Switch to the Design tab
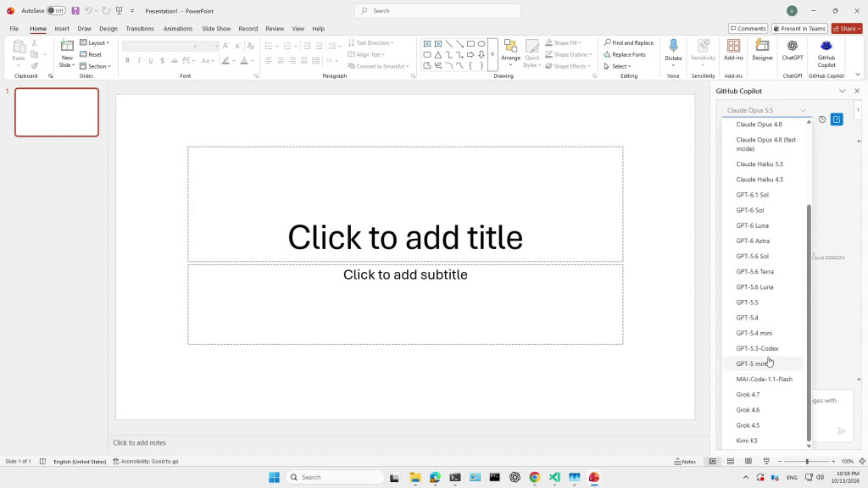 coord(108,29)
